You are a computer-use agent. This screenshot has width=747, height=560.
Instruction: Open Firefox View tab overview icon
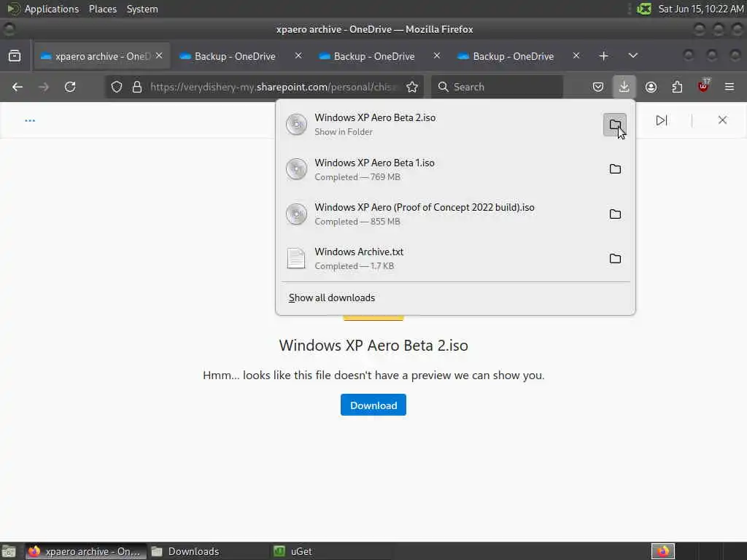[15, 56]
